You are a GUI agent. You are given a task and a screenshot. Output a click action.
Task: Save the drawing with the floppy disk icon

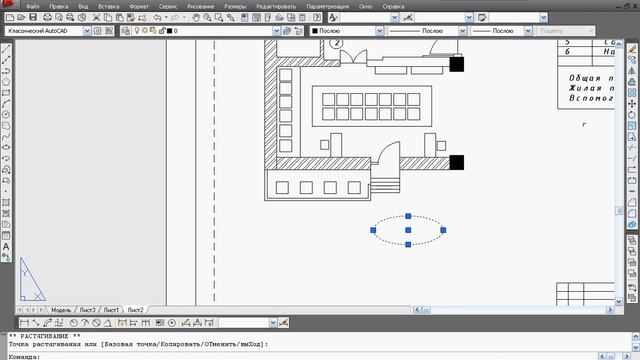tap(33, 18)
